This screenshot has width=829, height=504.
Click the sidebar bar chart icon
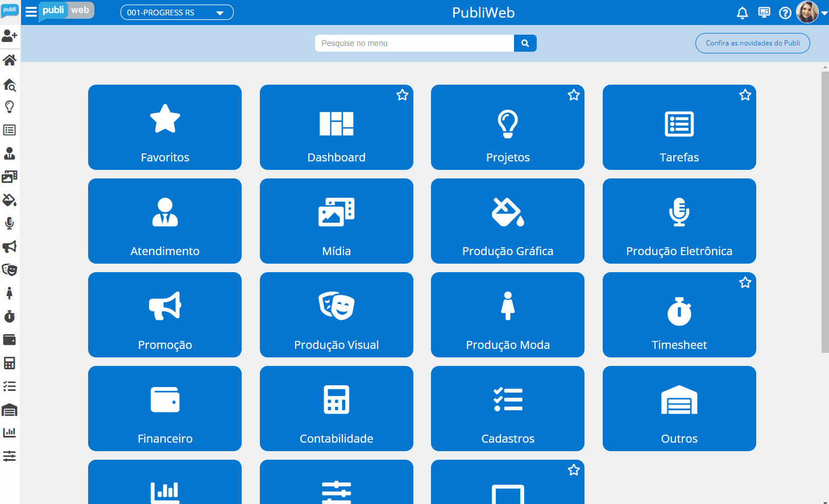pos(10,432)
